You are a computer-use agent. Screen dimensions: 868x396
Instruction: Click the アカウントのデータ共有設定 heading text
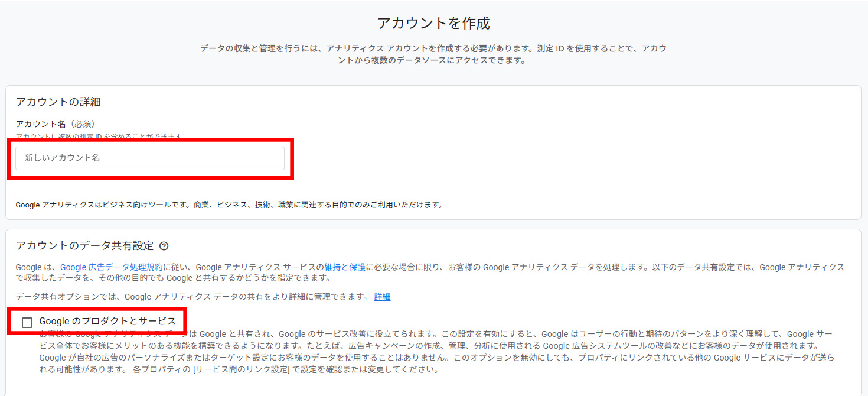pyautogui.click(x=84, y=245)
